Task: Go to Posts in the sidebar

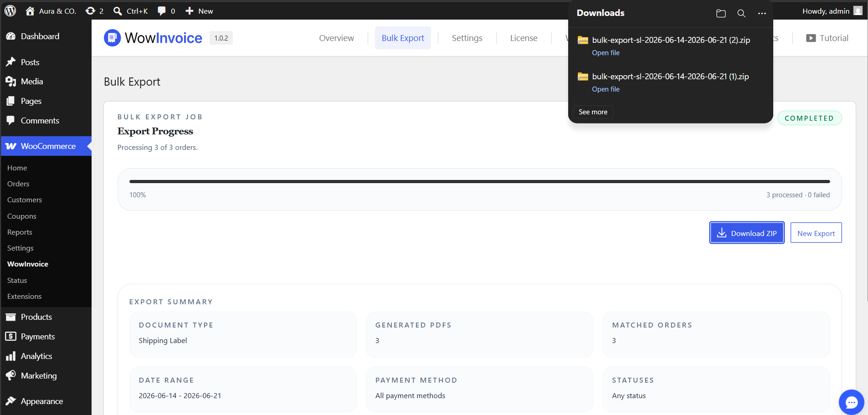Action: tap(46, 62)
